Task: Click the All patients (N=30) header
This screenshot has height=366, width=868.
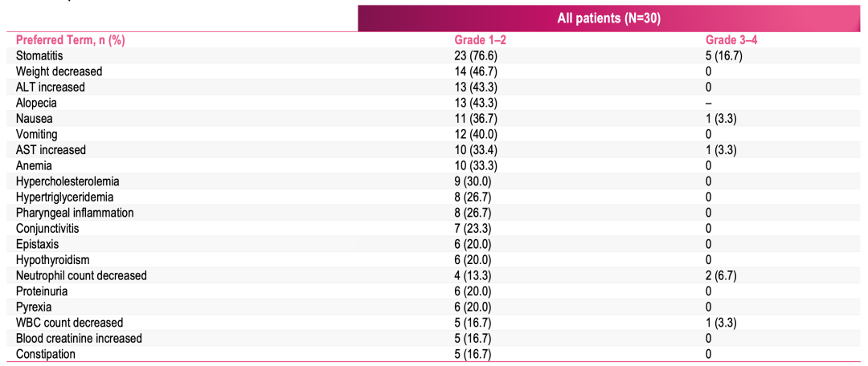Action: [608, 18]
